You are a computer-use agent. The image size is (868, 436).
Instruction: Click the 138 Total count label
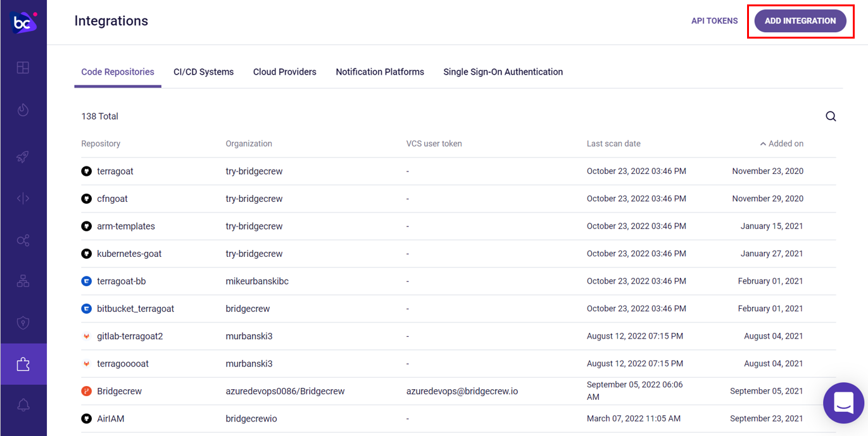[x=99, y=116]
